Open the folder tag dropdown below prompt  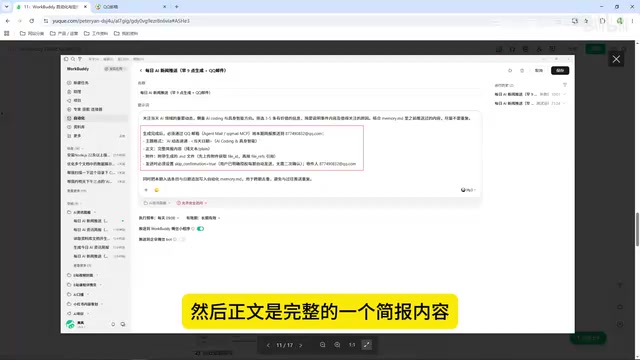(157, 203)
